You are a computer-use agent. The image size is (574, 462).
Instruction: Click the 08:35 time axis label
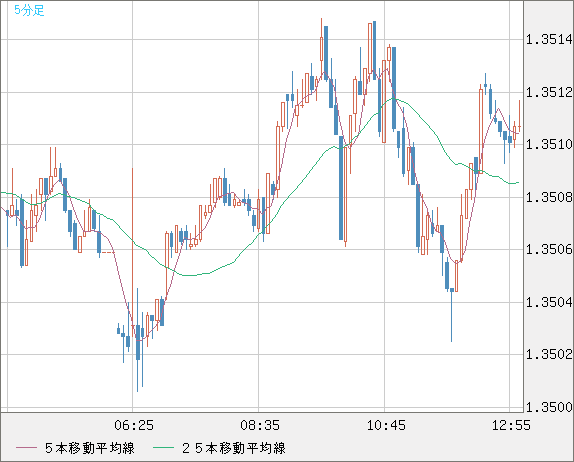point(260,425)
